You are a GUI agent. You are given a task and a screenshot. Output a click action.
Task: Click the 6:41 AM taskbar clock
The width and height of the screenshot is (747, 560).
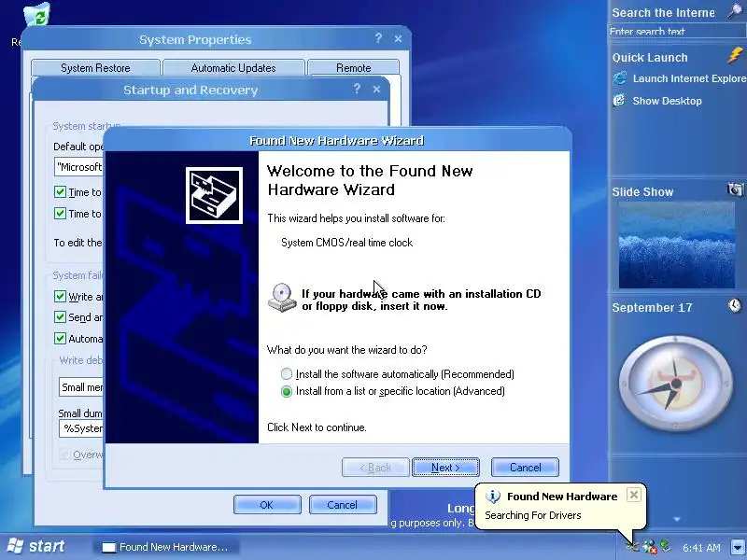(x=701, y=548)
